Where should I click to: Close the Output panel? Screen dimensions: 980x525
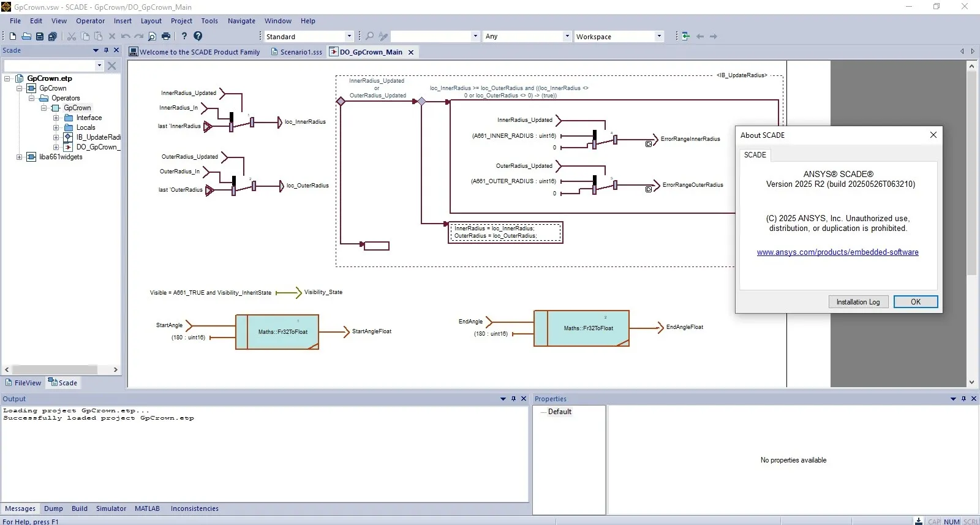point(524,399)
